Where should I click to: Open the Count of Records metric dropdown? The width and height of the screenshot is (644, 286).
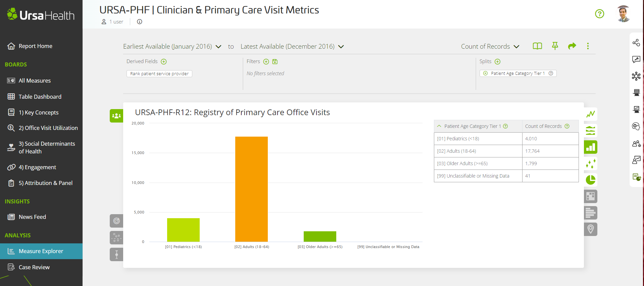point(490,46)
